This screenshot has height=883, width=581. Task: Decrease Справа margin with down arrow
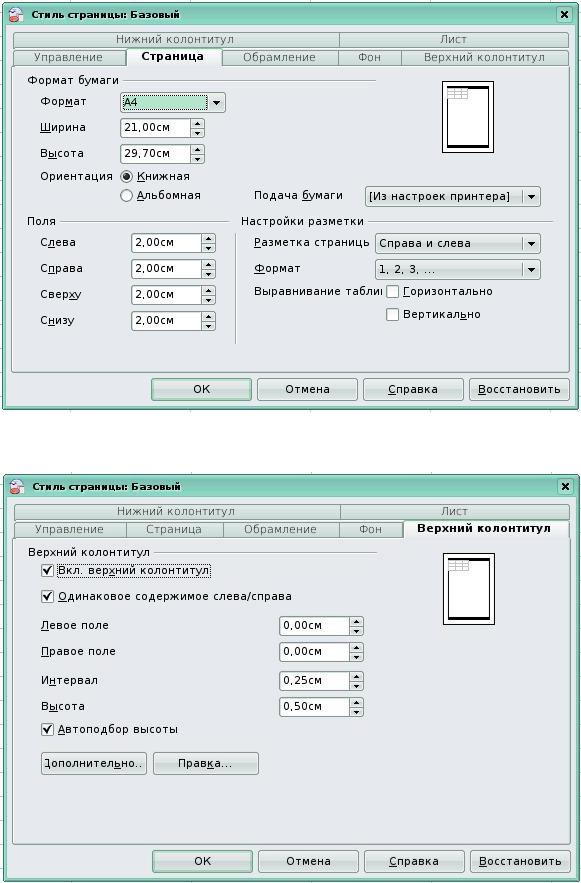point(208,274)
